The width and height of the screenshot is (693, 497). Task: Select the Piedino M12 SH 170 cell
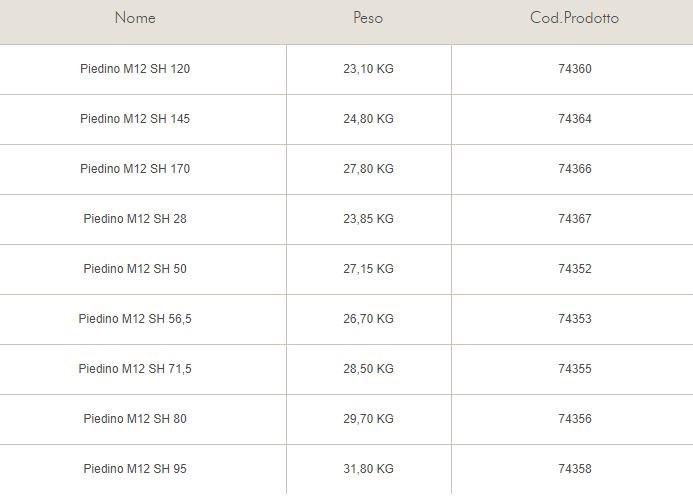pyautogui.click(x=135, y=169)
